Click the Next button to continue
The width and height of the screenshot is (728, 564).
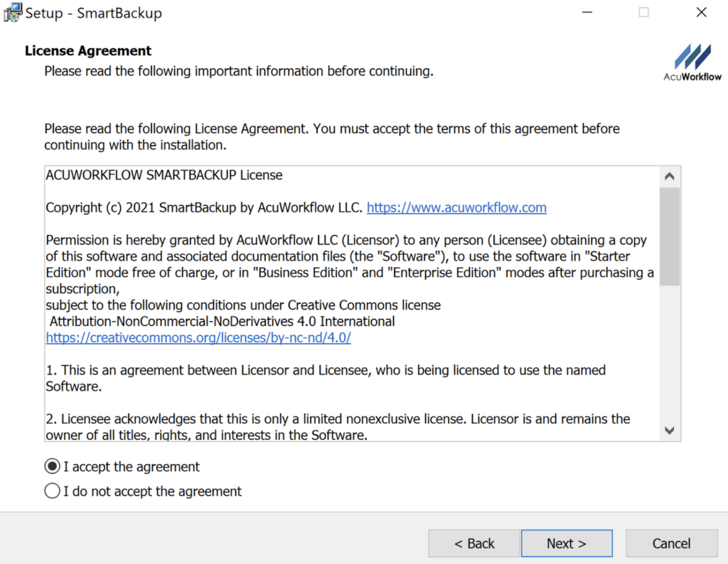pyautogui.click(x=567, y=543)
